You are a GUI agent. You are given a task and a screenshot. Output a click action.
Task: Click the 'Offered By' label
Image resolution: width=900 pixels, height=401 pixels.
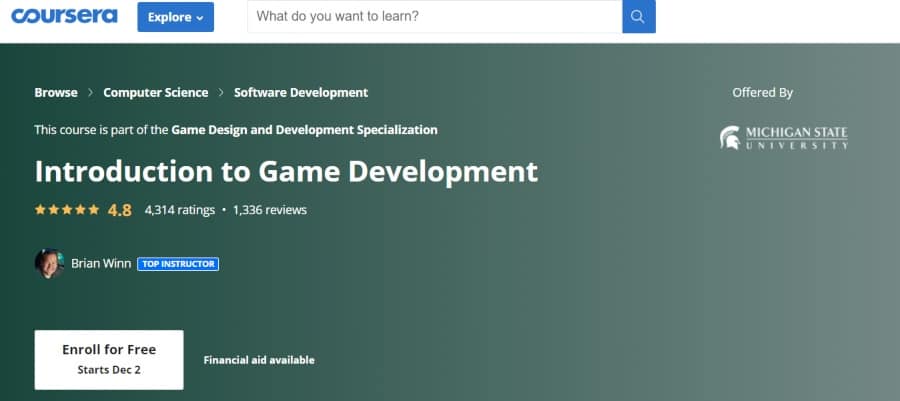click(762, 92)
